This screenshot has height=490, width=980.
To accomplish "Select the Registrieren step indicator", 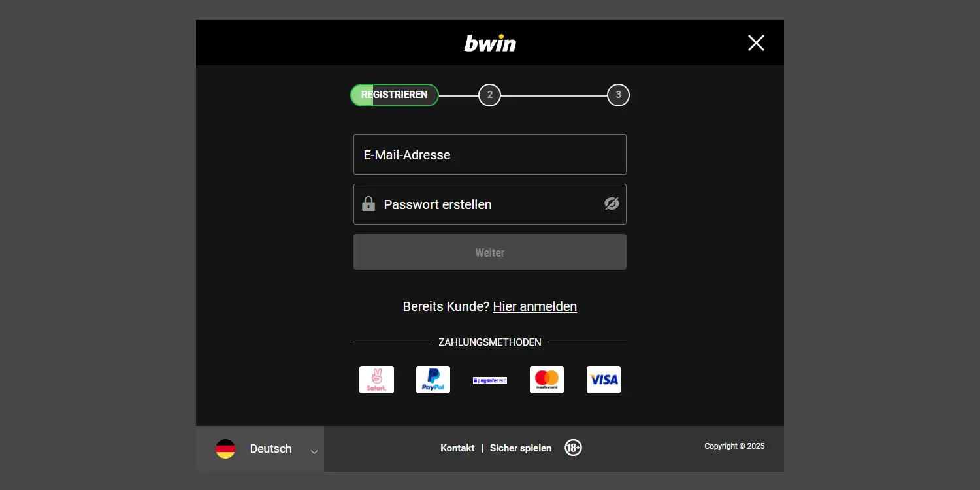I will click(x=395, y=95).
